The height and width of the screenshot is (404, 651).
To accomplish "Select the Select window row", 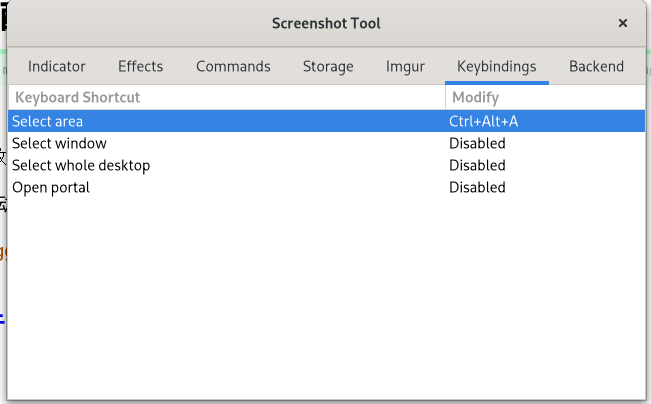I will tap(326, 143).
